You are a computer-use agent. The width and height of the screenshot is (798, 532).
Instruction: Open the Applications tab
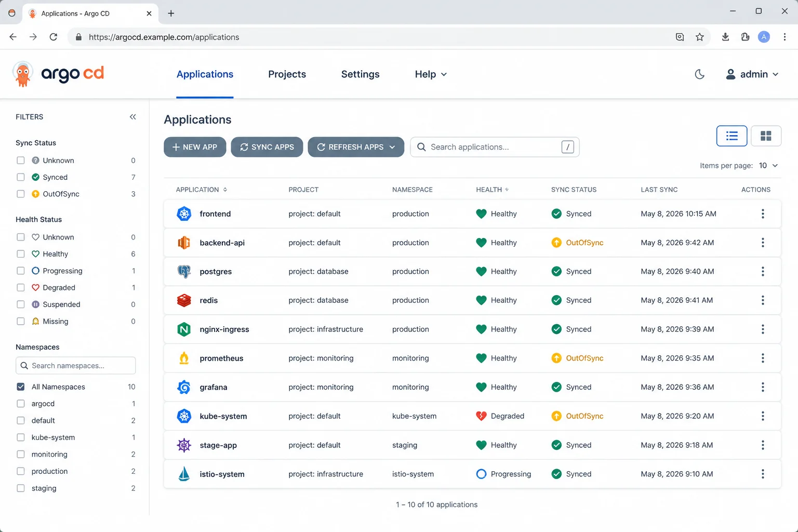pyautogui.click(x=205, y=74)
